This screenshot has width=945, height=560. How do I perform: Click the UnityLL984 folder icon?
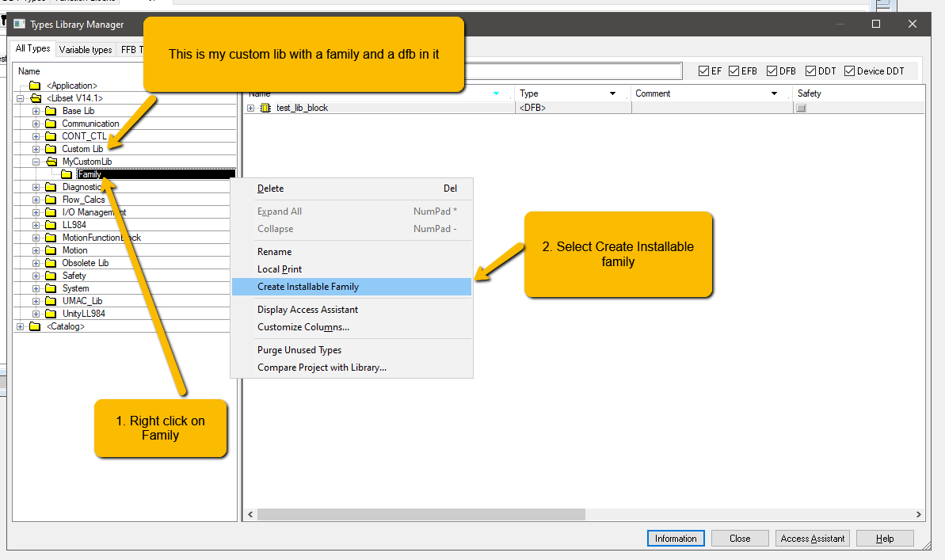pyautogui.click(x=51, y=314)
